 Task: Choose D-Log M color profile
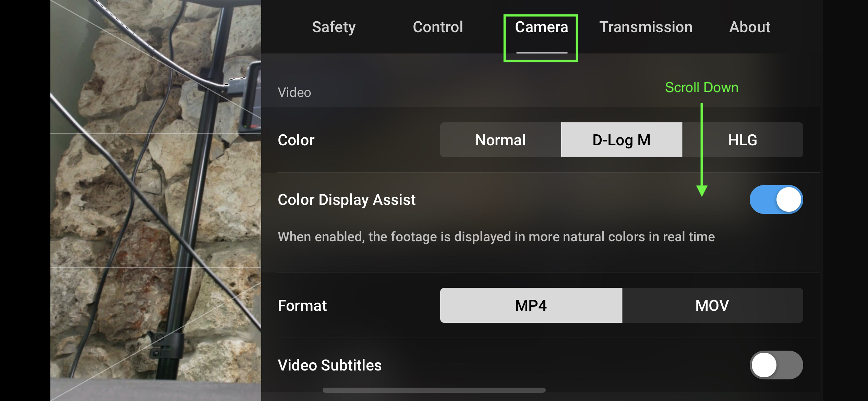tap(622, 140)
